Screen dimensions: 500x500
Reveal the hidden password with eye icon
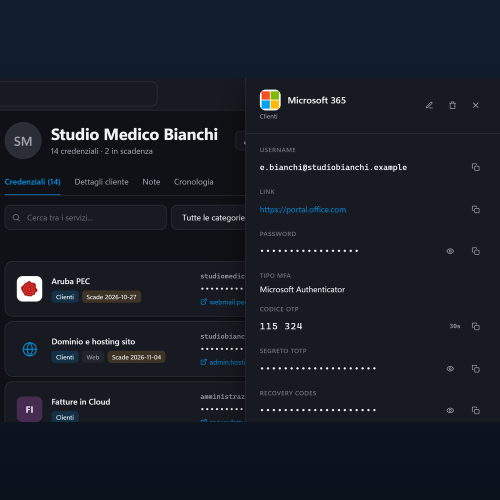(x=450, y=251)
